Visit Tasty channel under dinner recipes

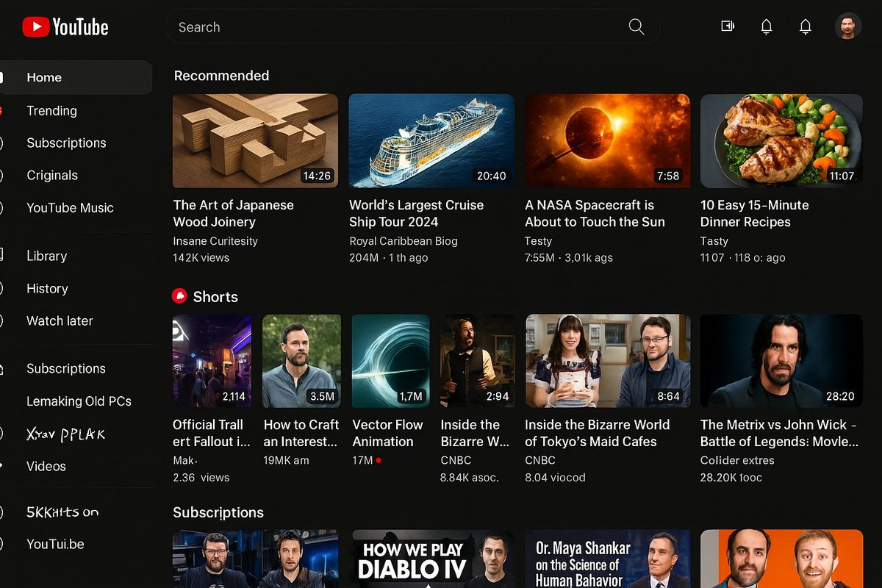pos(714,241)
